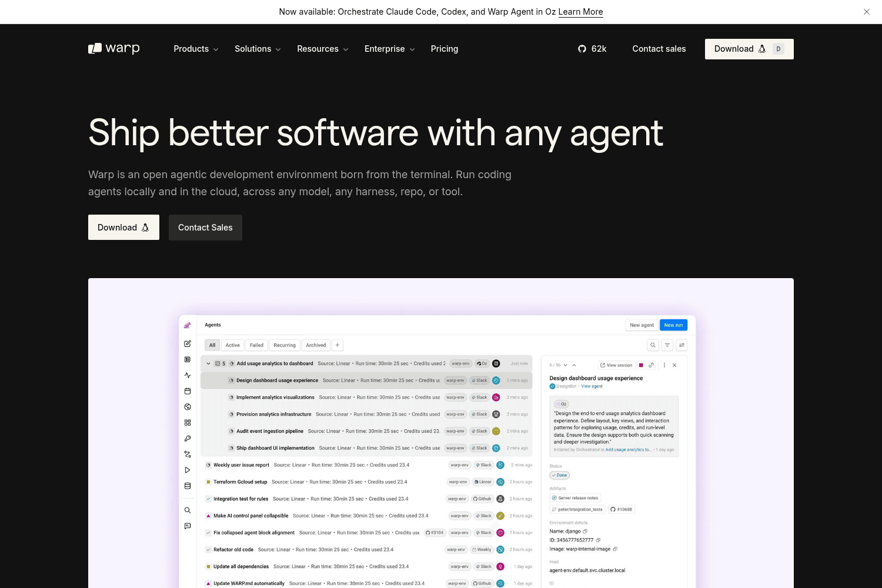Toggle the Refactor old code check mark
The image size is (882, 588).
pyautogui.click(x=208, y=550)
